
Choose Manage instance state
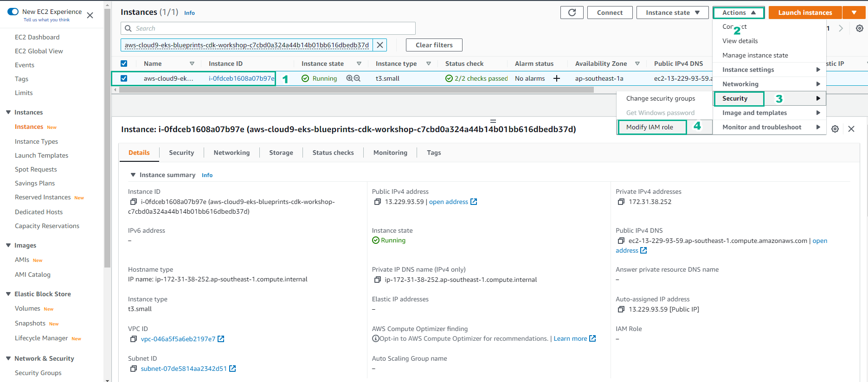tap(769, 55)
